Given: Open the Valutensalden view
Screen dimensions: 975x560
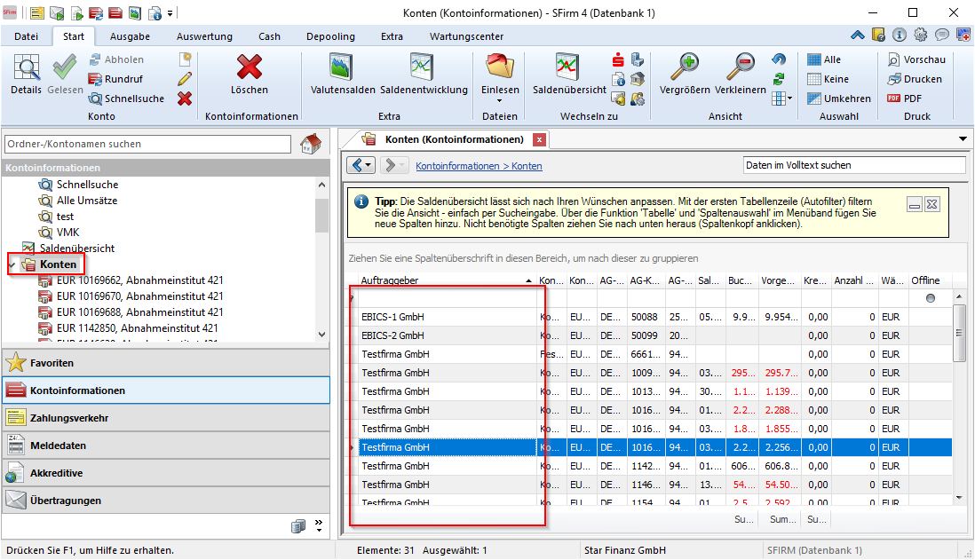Looking at the screenshot, I should click(343, 68).
